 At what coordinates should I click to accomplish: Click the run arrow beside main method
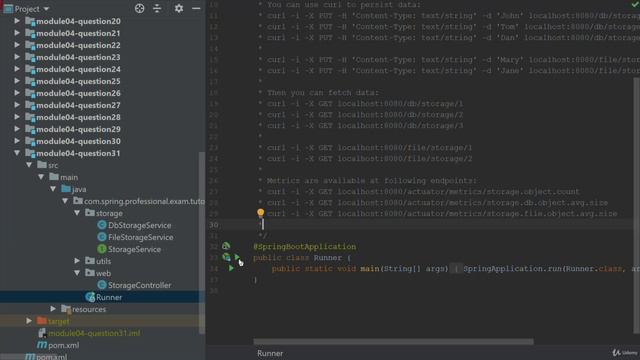pos(231,268)
